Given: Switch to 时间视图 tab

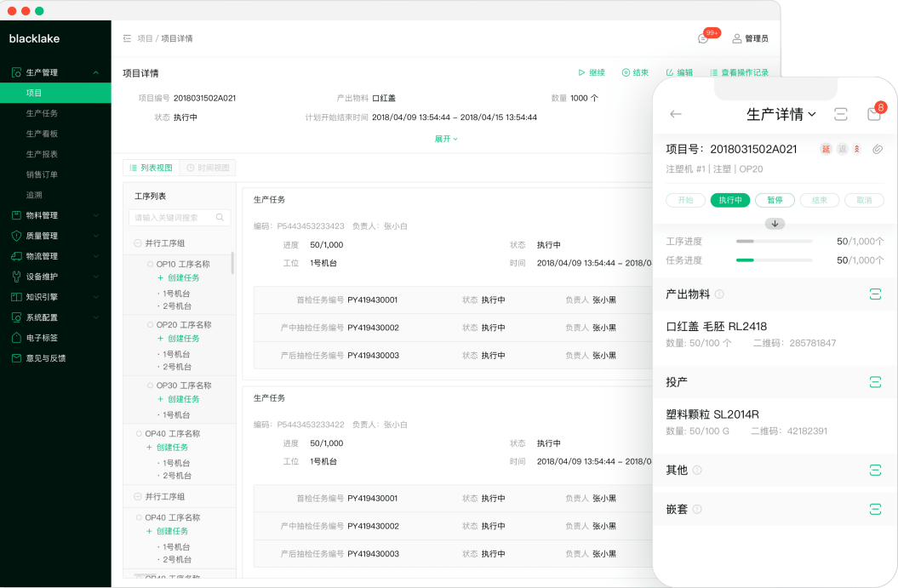Looking at the screenshot, I should (208, 168).
